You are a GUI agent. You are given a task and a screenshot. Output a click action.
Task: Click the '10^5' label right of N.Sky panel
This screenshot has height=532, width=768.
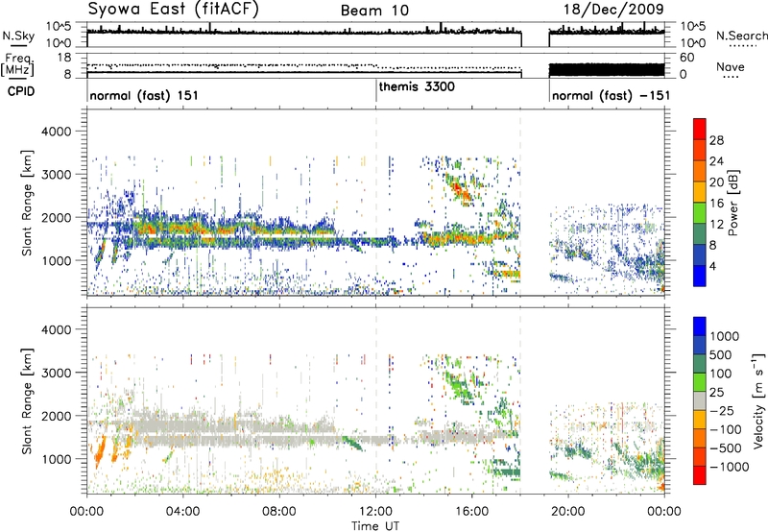pos(693,27)
